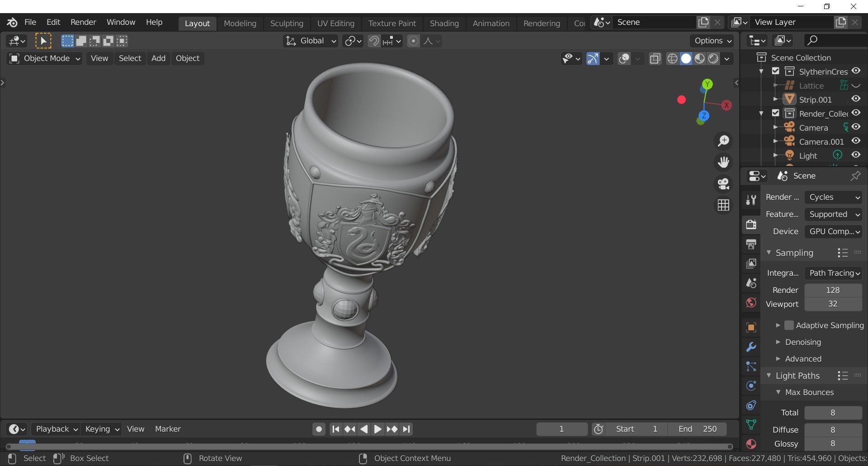The width and height of the screenshot is (868, 466).
Task: Open the Playback dropdown in timeline
Action: point(57,429)
